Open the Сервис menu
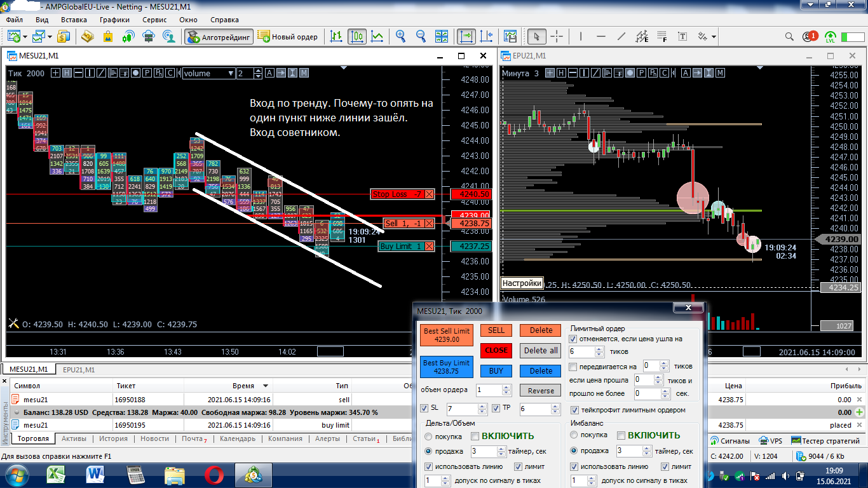This screenshot has width=868, height=488. 154,20
